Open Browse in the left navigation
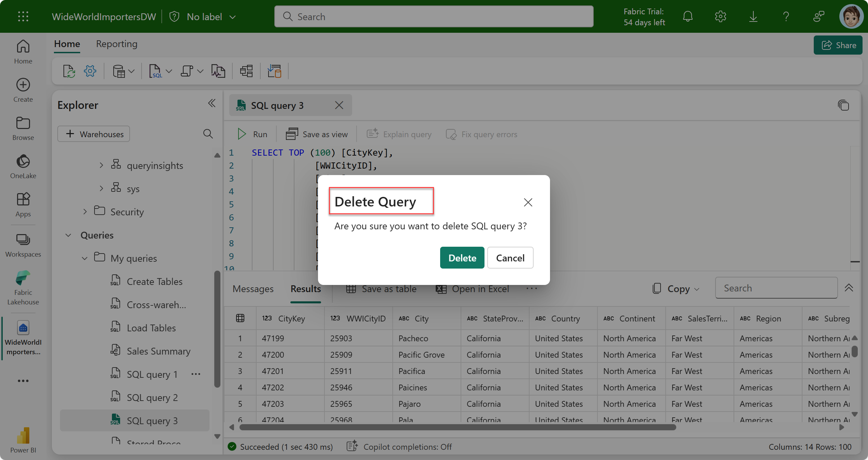The height and width of the screenshot is (460, 868). point(23,128)
